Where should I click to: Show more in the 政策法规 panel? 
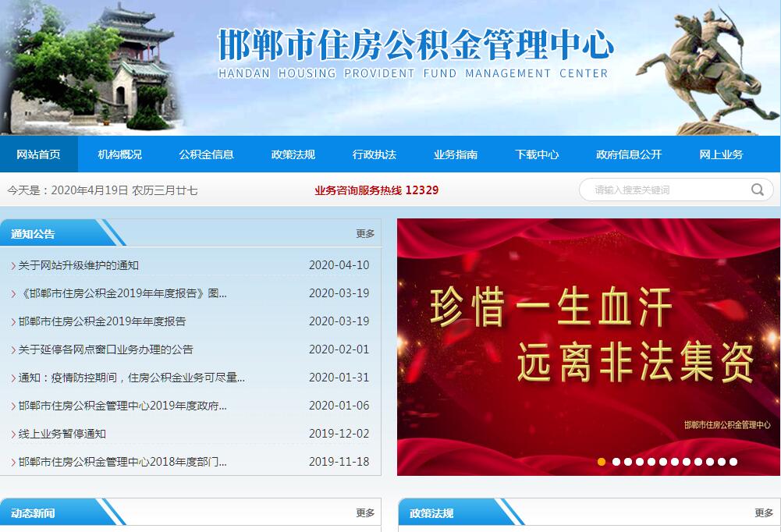pyautogui.click(x=764, y=512)
